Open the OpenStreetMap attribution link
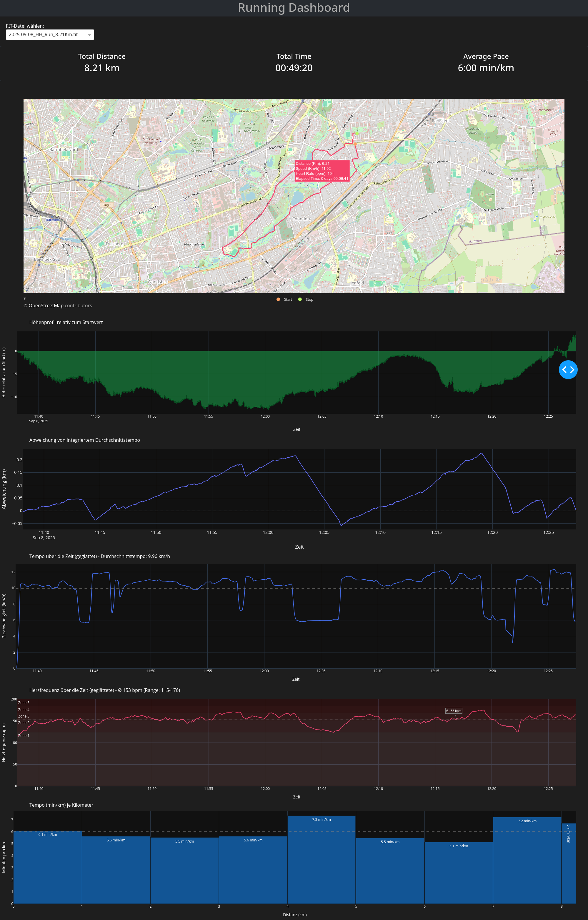588x920 pixels. pyautogui.click(x=46, y=306)
